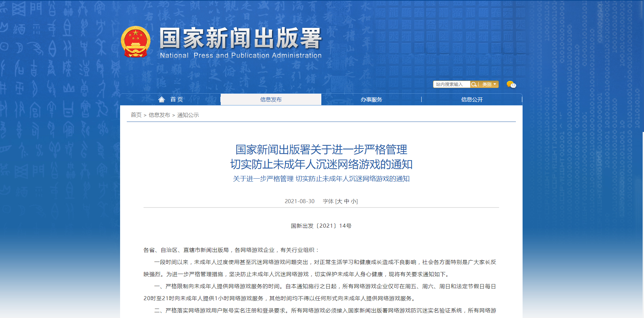This screenshot has height=318, width=644.
Task: Click the document number 国新出发〔2021〕14号
Action: (x=321, y=226)
